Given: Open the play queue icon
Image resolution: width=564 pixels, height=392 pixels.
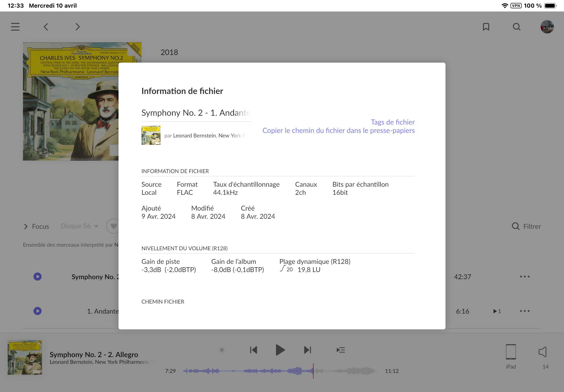Looking at the screenshot, I should tap(341, 350).
